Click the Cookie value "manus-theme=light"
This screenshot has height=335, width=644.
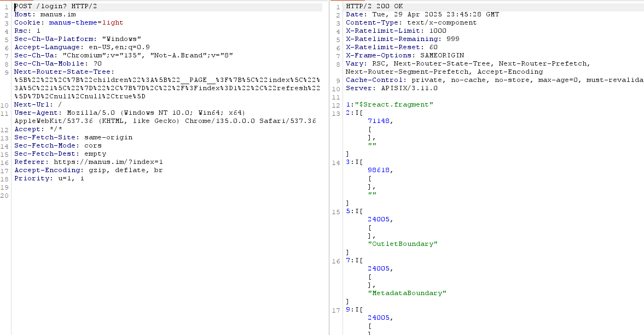click(x=86, y=22)
